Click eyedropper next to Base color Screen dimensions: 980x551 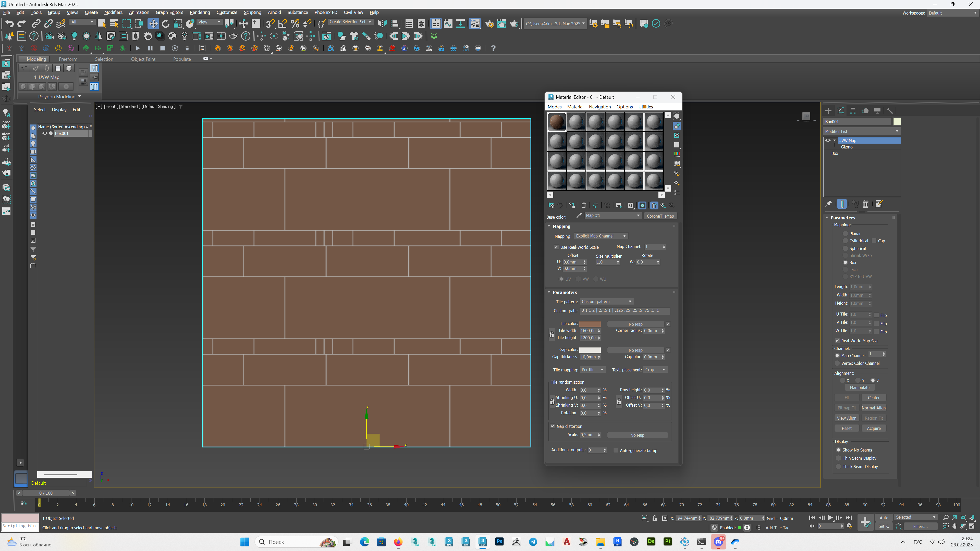point(579,216)
